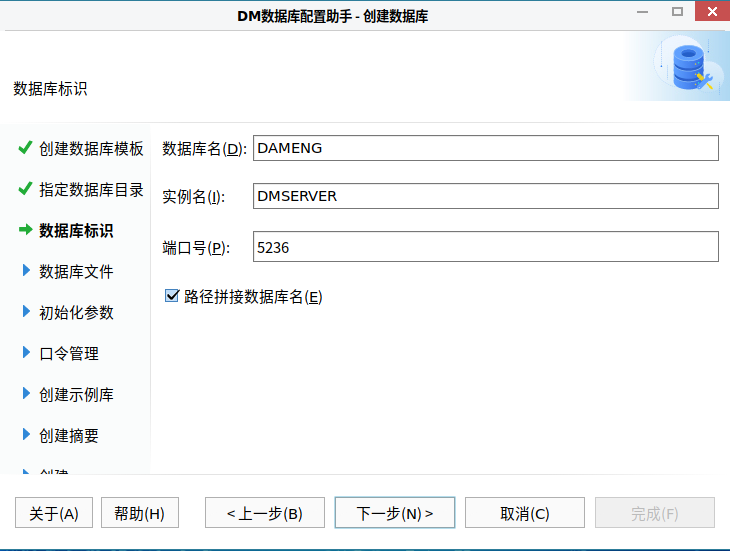The image size is (730, 551).
Task: Go back with 上一步(B) button
Action: point(265,513)
